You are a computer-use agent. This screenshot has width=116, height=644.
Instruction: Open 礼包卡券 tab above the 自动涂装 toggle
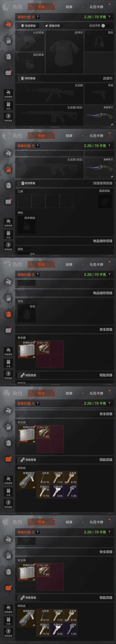tap(97, 7)
